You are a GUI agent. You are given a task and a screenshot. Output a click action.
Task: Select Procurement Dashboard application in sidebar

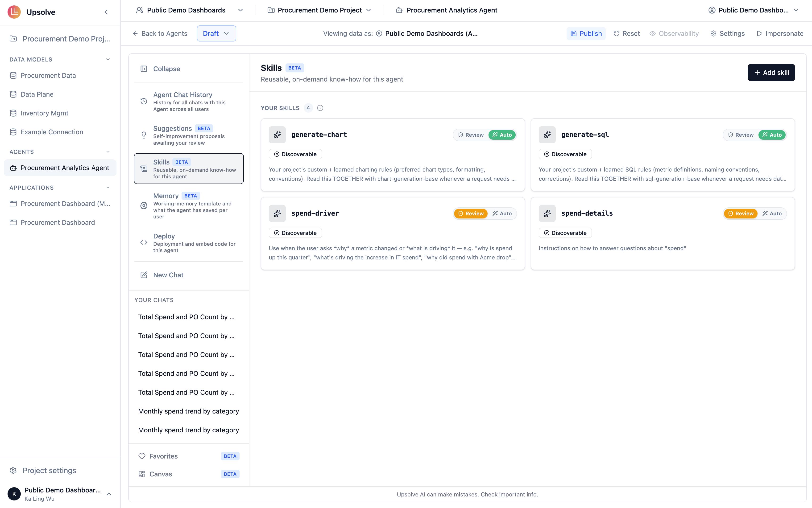(58, 222)
